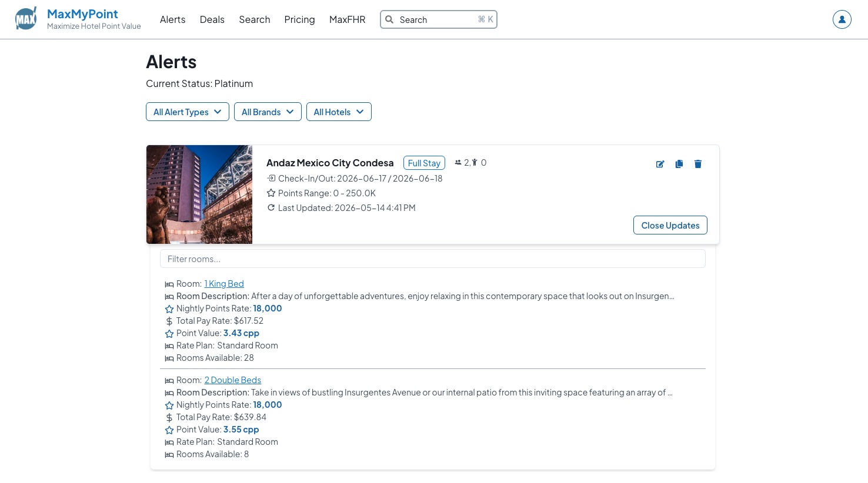Click the Andaz Mexico City Condesa title
The height and width of the screenshot is (483, 868).
(x=330, y=163)
